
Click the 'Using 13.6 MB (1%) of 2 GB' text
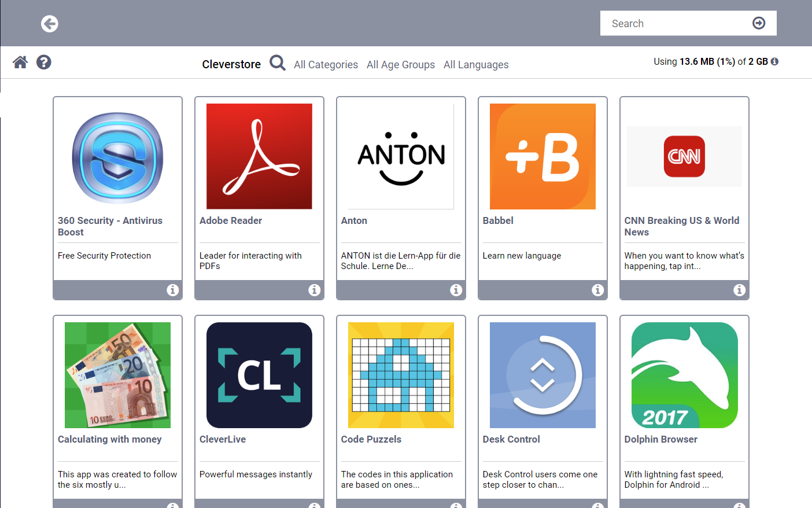pos(711,61)
